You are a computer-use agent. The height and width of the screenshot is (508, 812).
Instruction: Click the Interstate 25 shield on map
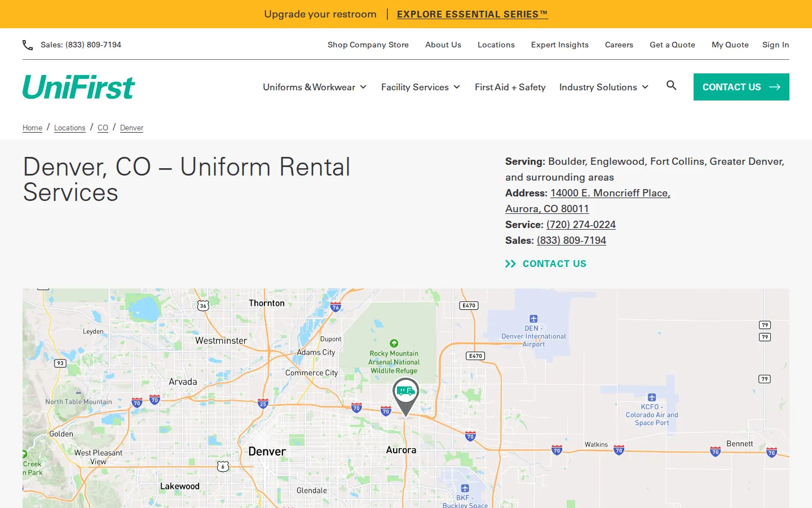pyautogui.click(x=263, y=404)
